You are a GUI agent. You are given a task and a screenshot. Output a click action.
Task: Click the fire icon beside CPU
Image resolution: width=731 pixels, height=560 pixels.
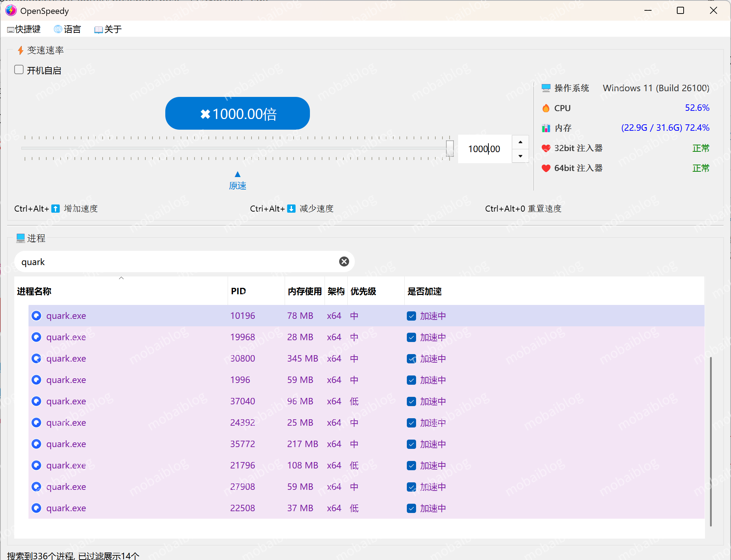click(x=546, y=108)
